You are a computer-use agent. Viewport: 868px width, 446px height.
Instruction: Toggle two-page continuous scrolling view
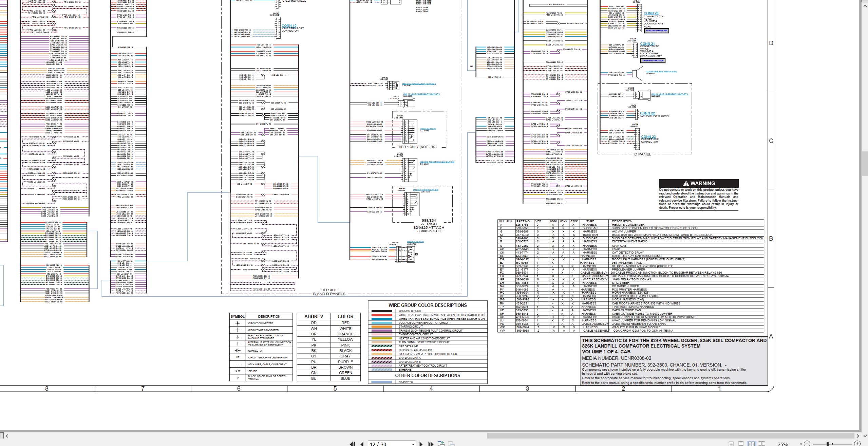click(761, 444)
